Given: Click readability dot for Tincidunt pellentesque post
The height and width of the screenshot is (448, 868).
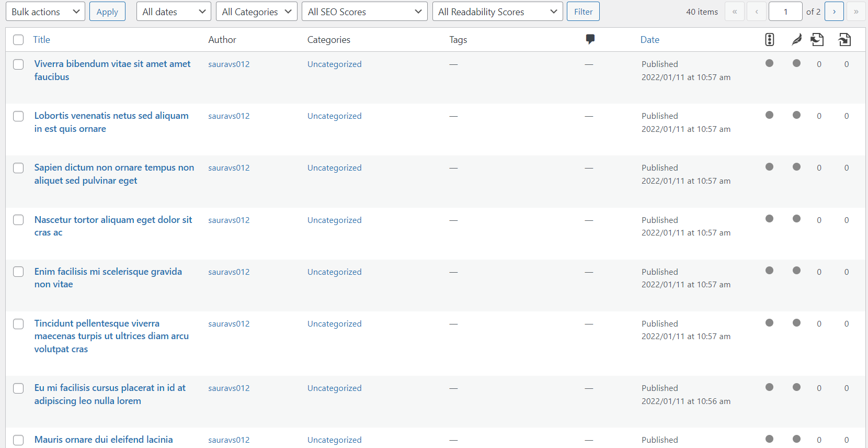Looking at the screenshot, I should click(x=796, y=323).
